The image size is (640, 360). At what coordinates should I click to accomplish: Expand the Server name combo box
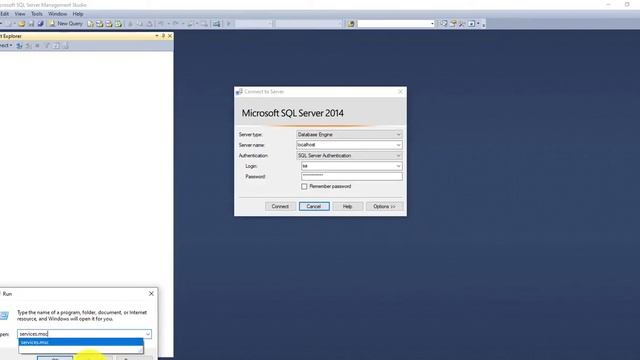398,145
